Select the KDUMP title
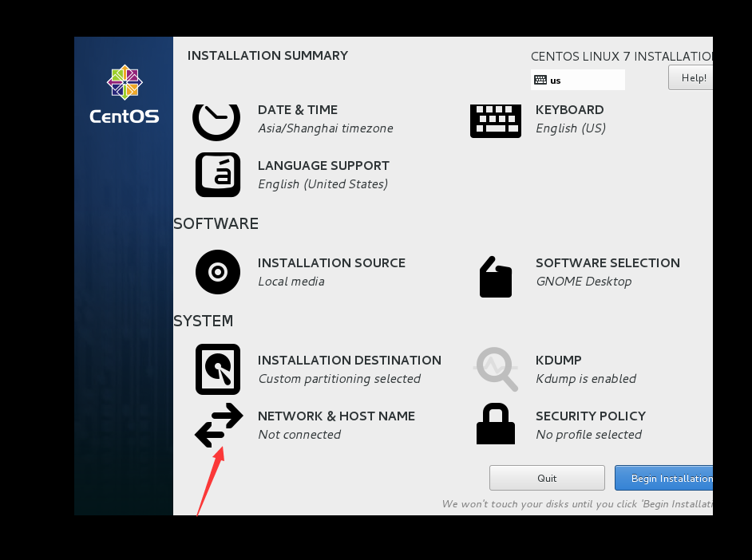 (559, 361)
